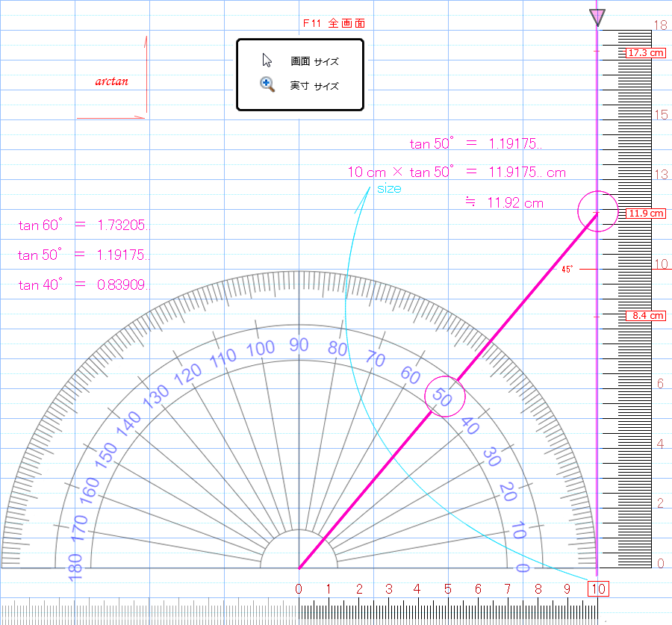
Task: Click the 8.4 cm ruler label box
Action: tap(645, 316)
